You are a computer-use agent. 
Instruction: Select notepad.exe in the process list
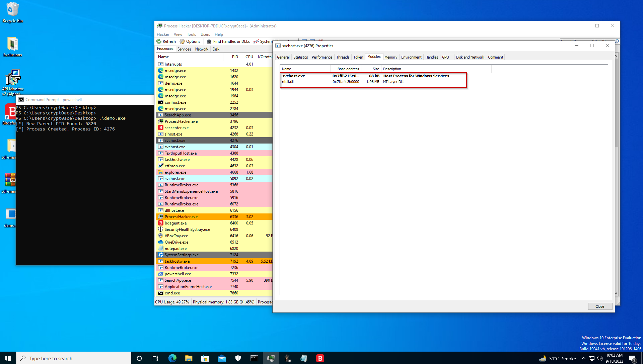[x=175, y=249]
